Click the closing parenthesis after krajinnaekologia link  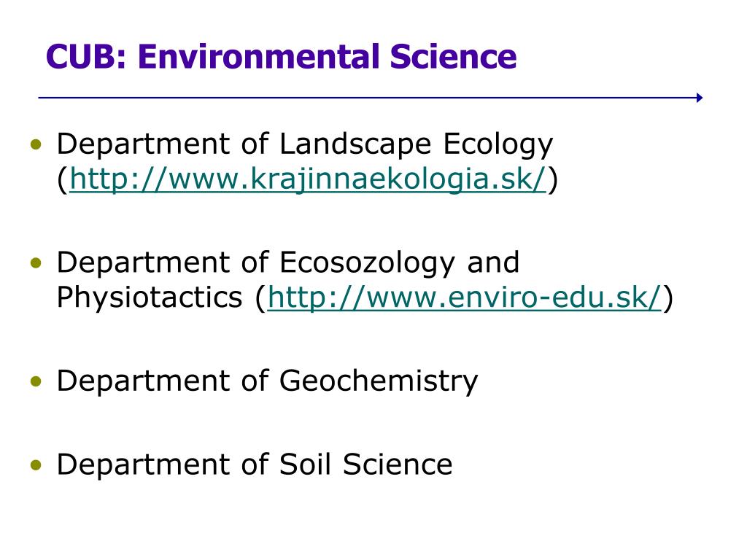(x=552, y=180)
